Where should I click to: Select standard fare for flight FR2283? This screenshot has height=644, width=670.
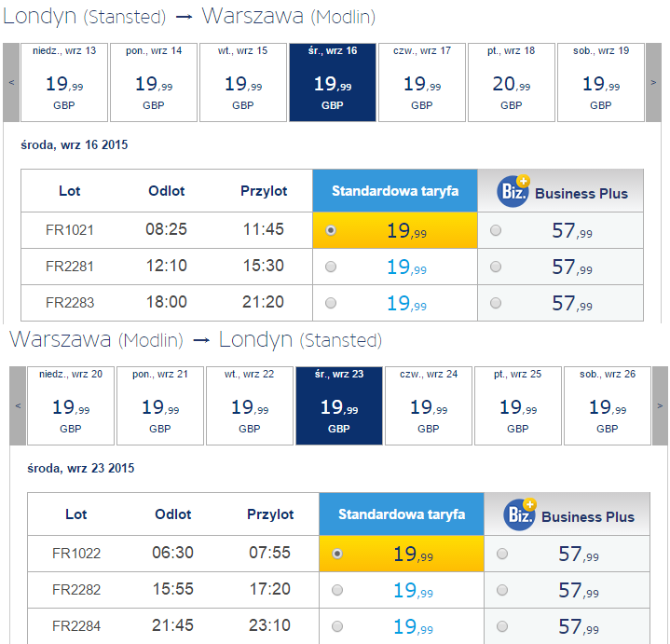point(331,303)
